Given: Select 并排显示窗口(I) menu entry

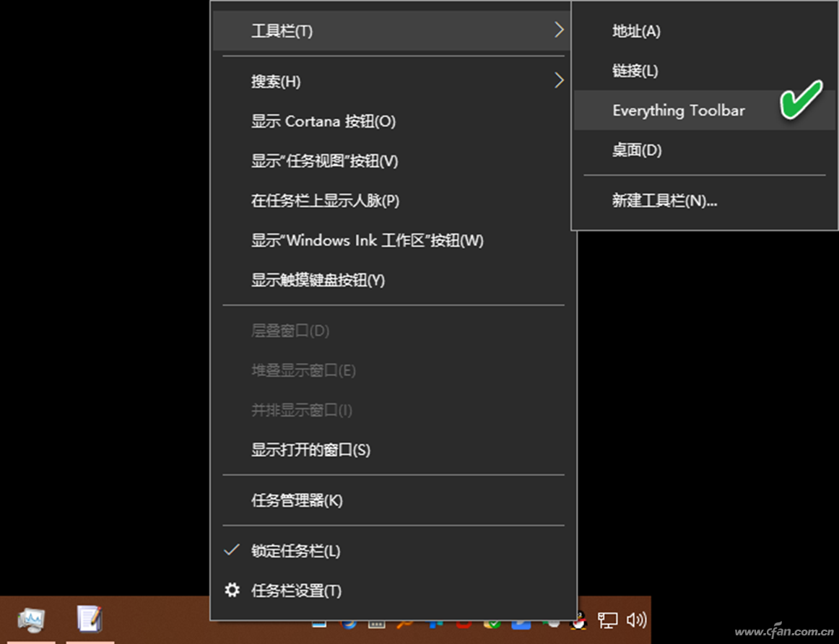Looking at the screenshot, I should pyautogui.click(x=392, y=410).
